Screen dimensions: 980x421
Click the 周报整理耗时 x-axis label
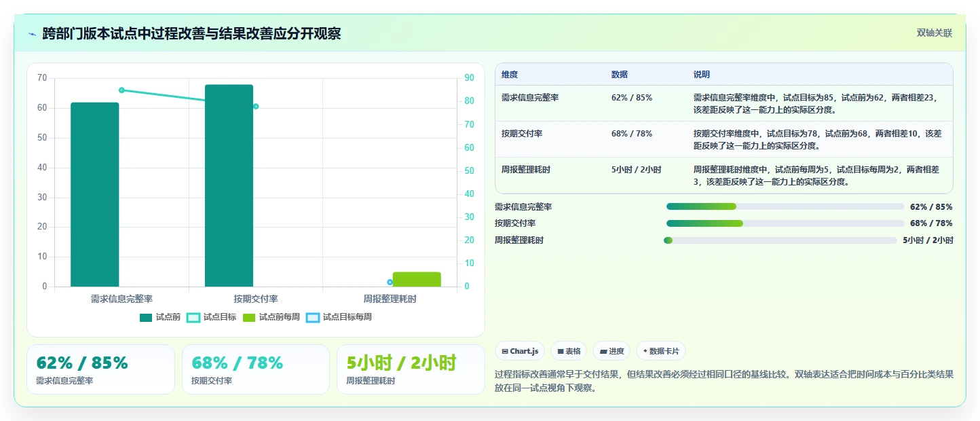click(390, 299)
